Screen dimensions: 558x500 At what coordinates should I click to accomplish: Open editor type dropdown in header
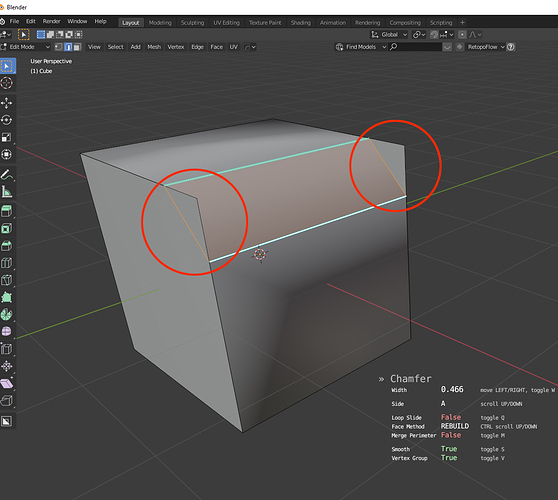pos(6,35)
